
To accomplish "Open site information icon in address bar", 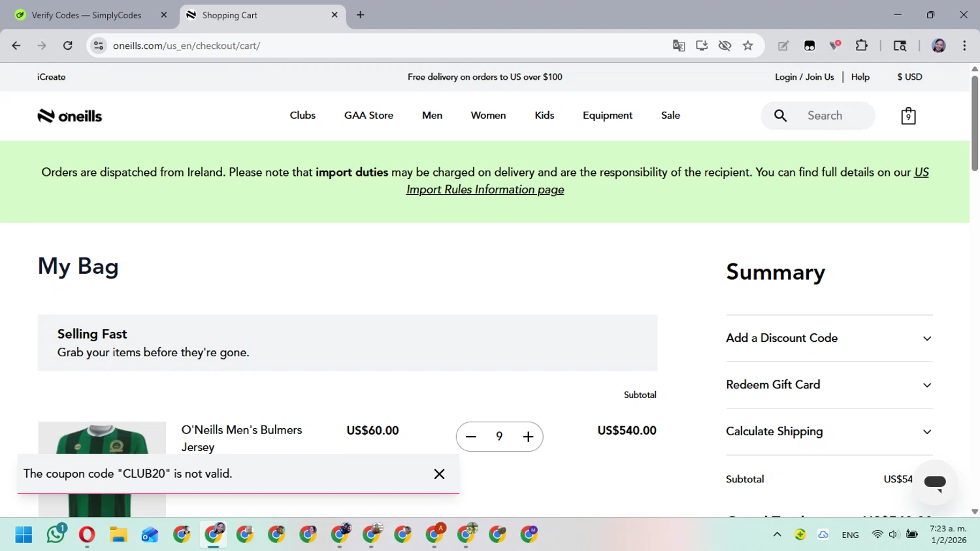I will coord(99,46).
